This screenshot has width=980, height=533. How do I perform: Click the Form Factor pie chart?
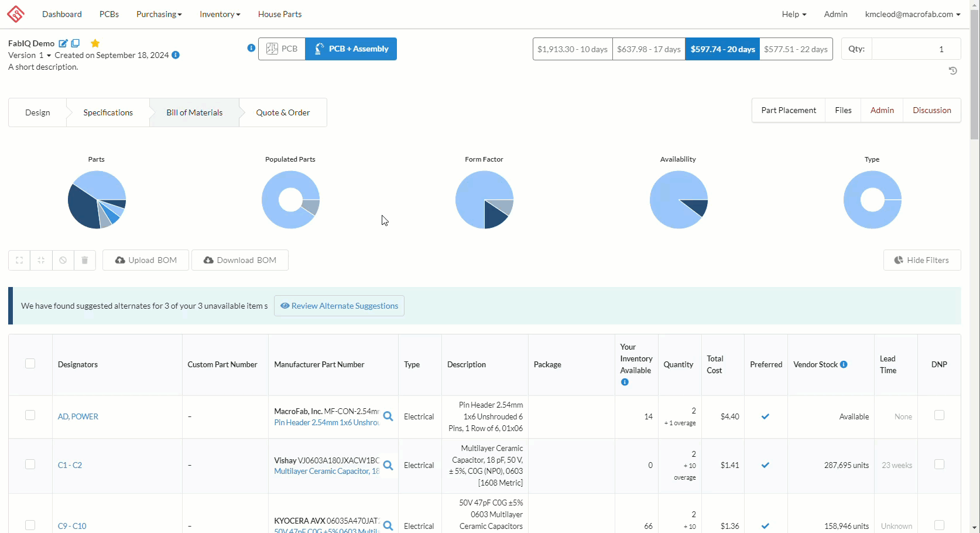pos(484,200)
